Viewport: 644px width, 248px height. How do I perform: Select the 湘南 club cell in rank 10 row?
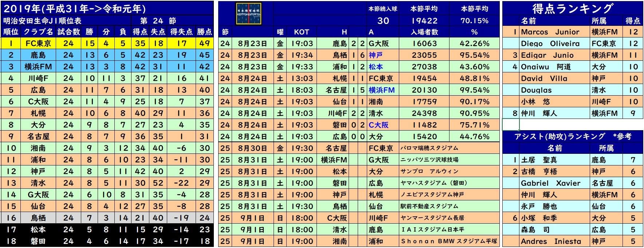38,148
